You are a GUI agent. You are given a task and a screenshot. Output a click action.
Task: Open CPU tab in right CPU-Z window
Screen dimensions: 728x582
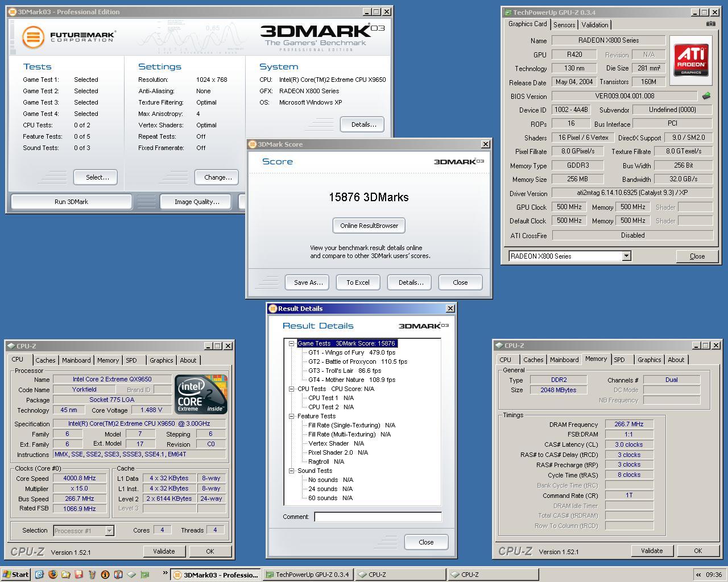505,360
